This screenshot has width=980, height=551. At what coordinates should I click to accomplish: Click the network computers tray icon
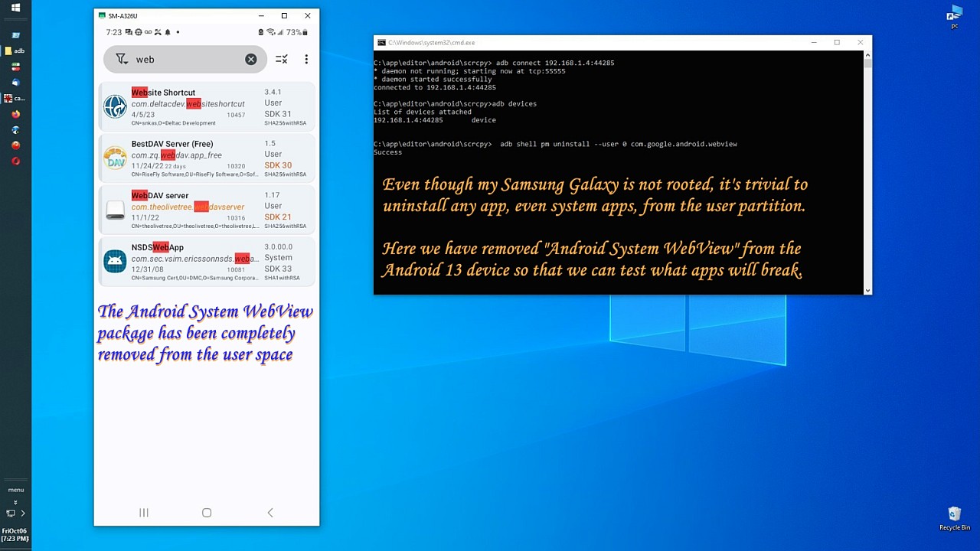[11, 514]
